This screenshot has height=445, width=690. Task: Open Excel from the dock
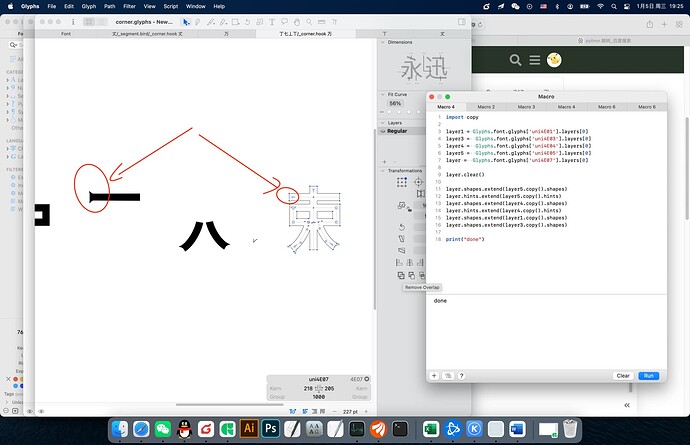tap(431, 429)
